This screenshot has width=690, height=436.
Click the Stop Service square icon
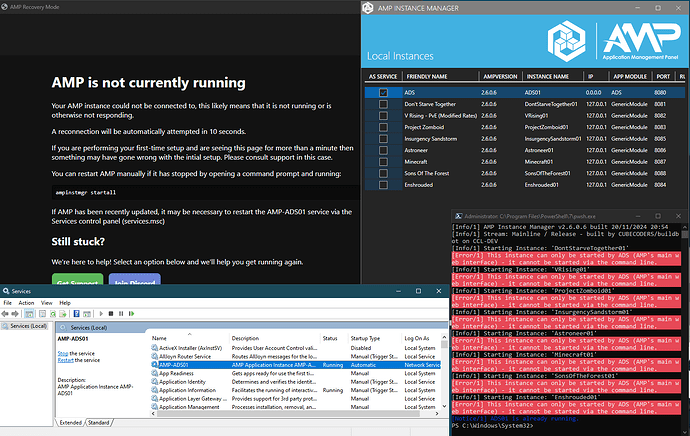pyautogui.click(x=111, y=314)
